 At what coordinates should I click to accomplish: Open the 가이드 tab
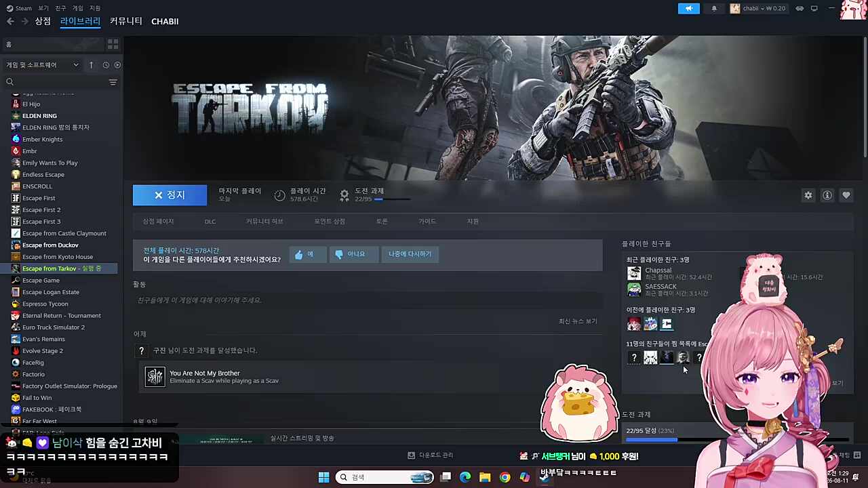[x=427, y=222]
